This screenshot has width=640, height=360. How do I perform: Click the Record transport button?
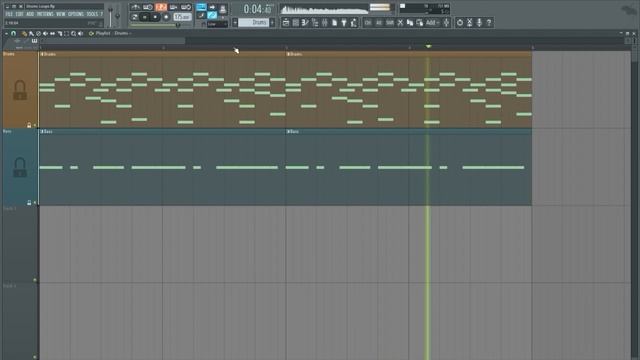[166, 17]
